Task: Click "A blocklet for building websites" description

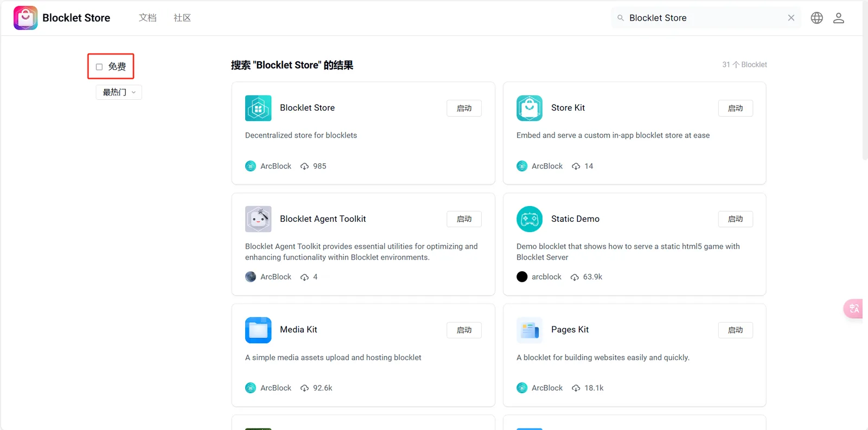Action: 603,358
